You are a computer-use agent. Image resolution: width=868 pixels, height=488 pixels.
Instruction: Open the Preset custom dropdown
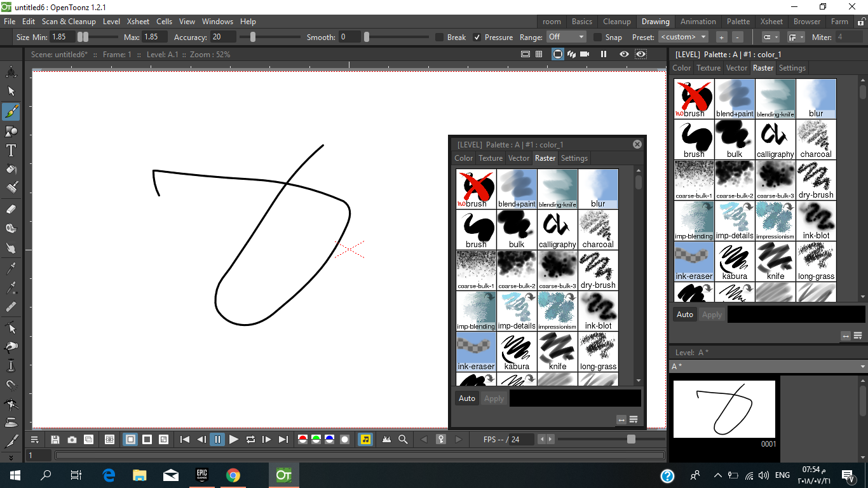coord(683,37)
